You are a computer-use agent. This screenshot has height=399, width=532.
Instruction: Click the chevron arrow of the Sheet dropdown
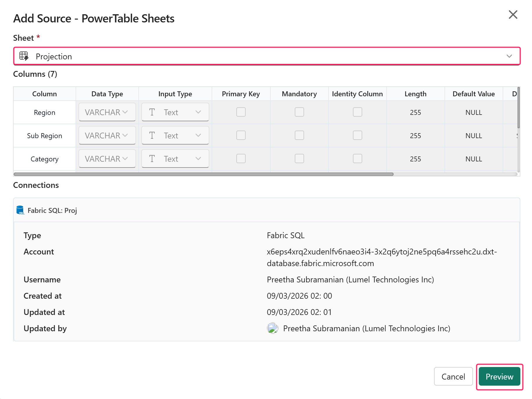(x=509, y=56)
